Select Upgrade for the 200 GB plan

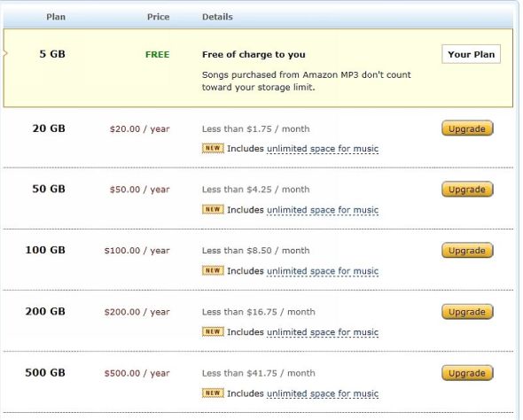[467, 312]
